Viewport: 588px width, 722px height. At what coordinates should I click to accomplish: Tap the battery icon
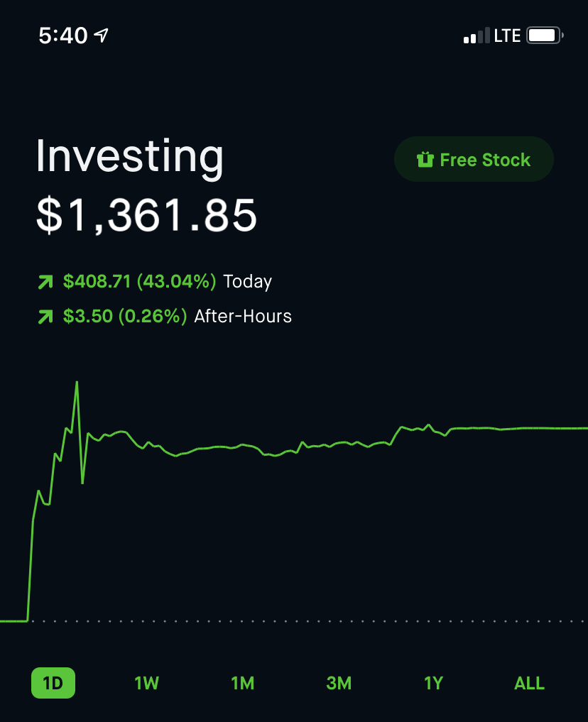pyautogui.click(x=545, y=35)
